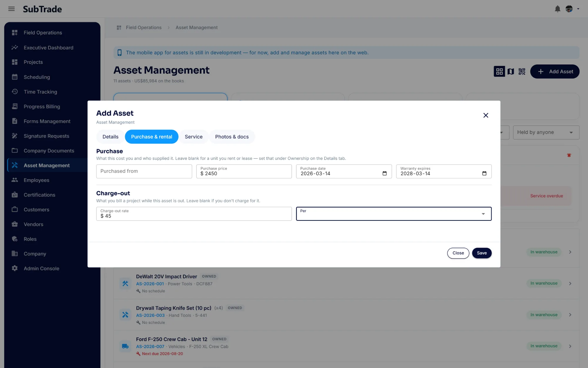Expand the Ford F-250 Crew Cab row chevron
Viewport: 588px width, 368px height.
pos(570,346)
